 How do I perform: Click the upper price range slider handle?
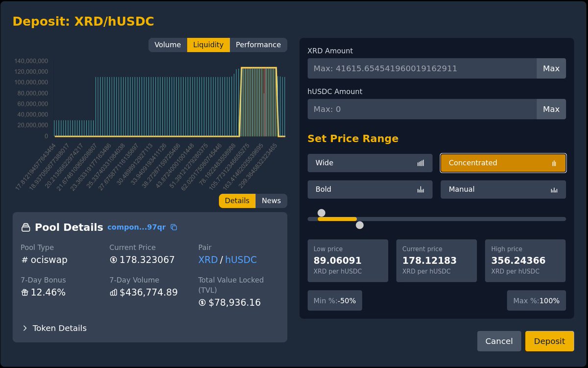pos(360,225)
